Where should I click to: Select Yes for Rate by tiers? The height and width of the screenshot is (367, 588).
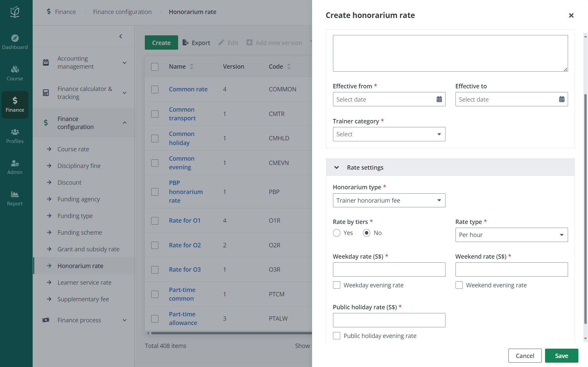click(x=337, y=233)
